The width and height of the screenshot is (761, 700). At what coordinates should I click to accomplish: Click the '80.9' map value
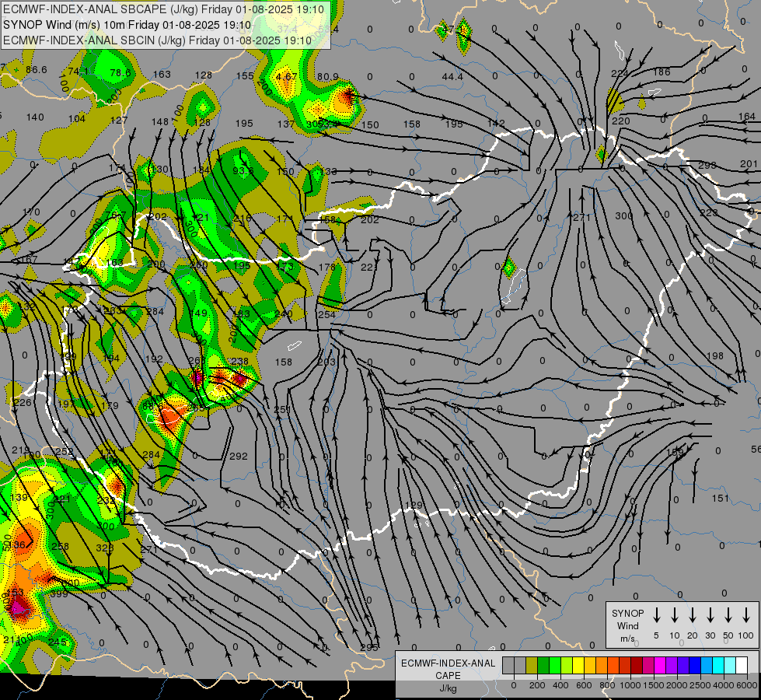click(x=327, y=77)
